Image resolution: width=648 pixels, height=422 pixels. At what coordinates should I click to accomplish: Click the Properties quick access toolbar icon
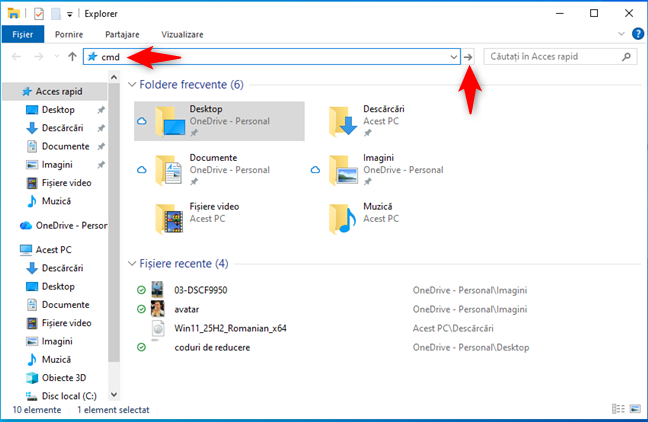tap(38, 14)
